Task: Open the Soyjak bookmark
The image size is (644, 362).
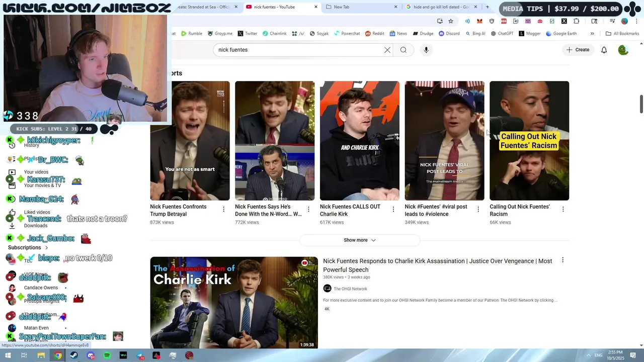Action: coord(319,34)
